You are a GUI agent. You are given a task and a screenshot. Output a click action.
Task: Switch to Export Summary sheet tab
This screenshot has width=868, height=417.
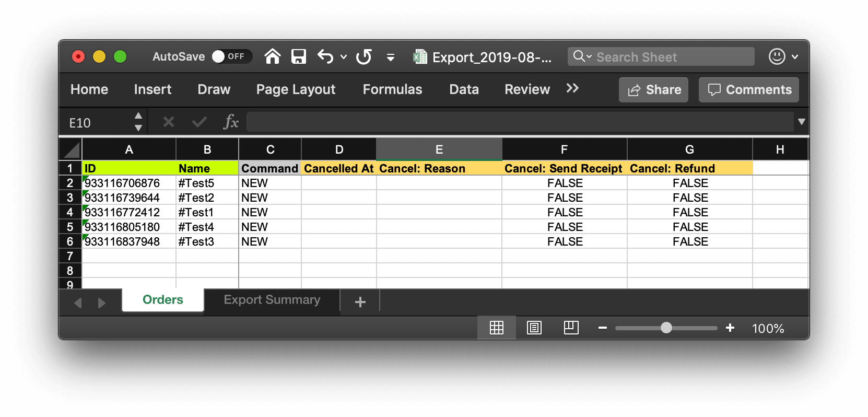tap(272, 300)
